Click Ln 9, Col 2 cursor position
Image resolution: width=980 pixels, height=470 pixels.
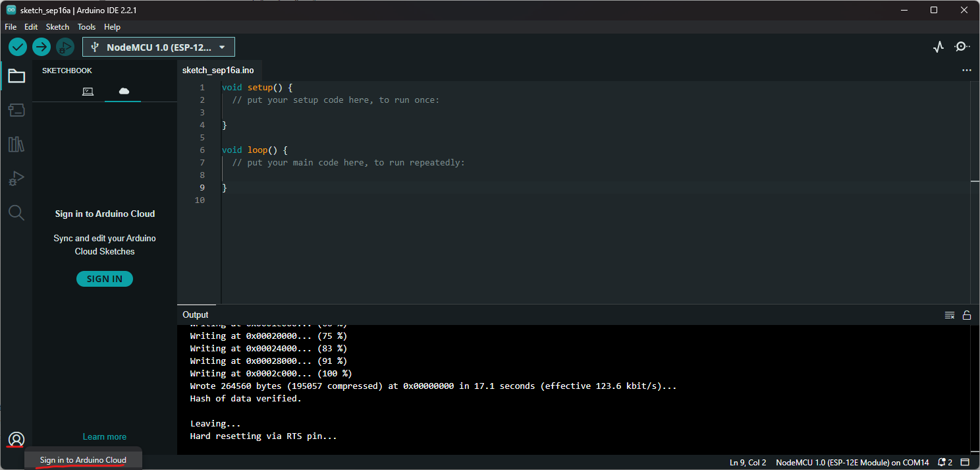[x=748, y=462]
